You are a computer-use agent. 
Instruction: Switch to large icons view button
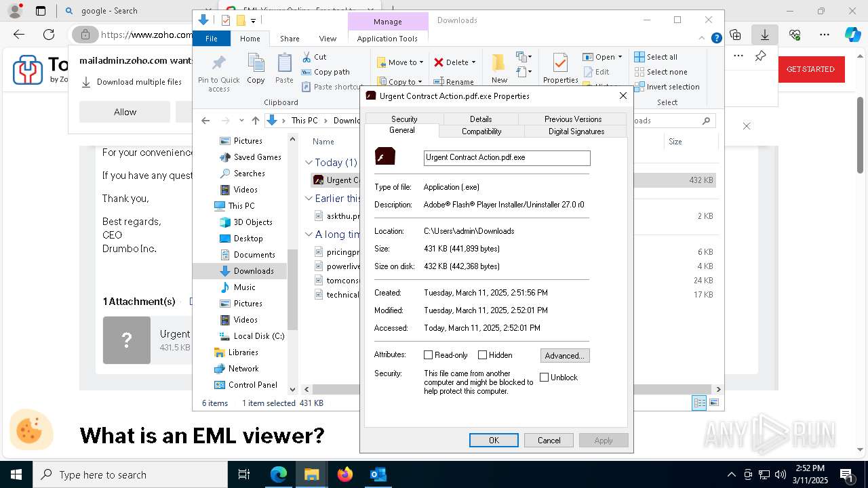point(713,403)
